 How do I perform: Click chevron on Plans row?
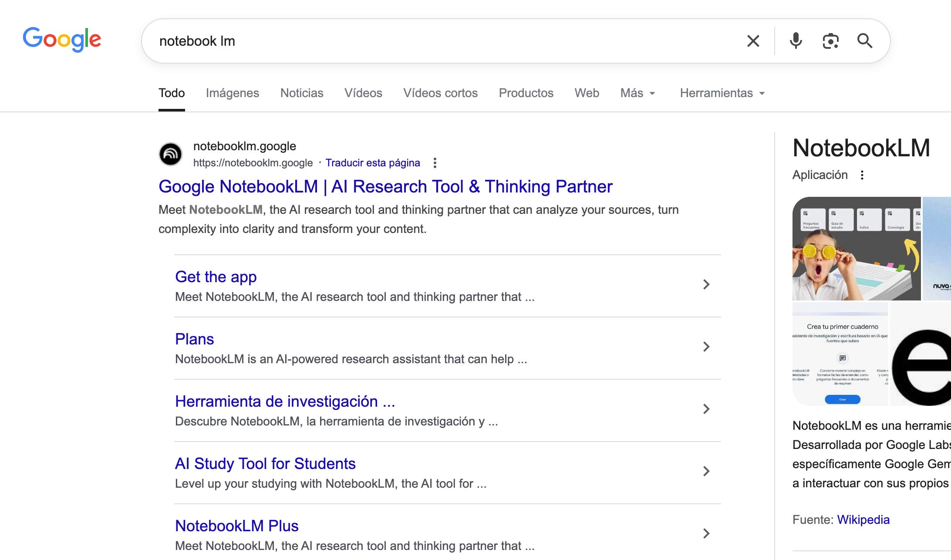706,347
